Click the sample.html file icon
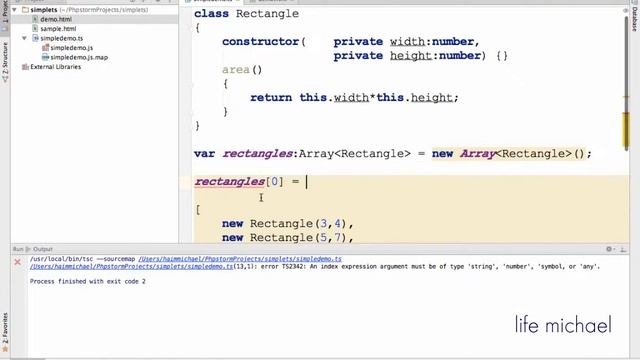The image size is (640, 360). pos(35,29)
